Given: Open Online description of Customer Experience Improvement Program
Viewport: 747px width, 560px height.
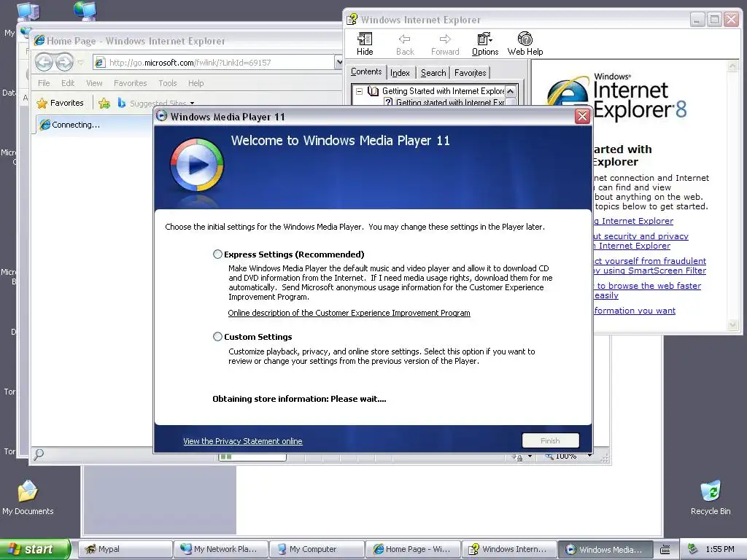Looking at the screenshot, I should pyautogui.click(x=349, y=313).
